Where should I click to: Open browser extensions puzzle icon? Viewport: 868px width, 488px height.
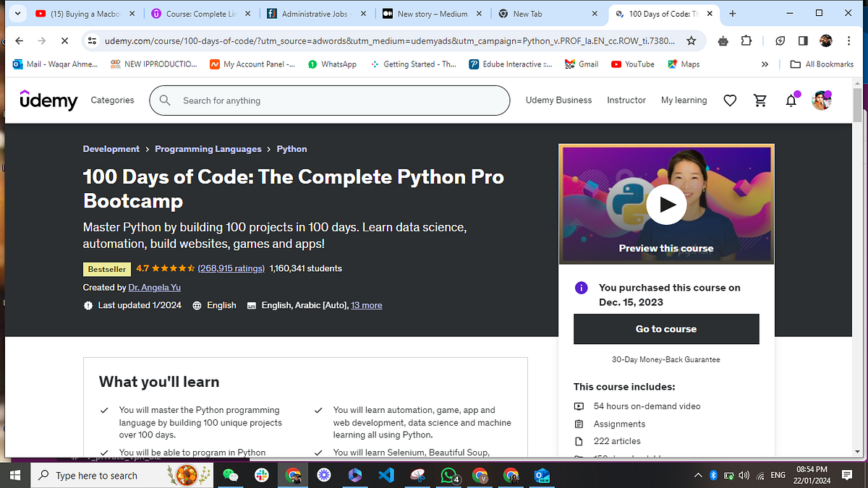[x=746, y=41]
